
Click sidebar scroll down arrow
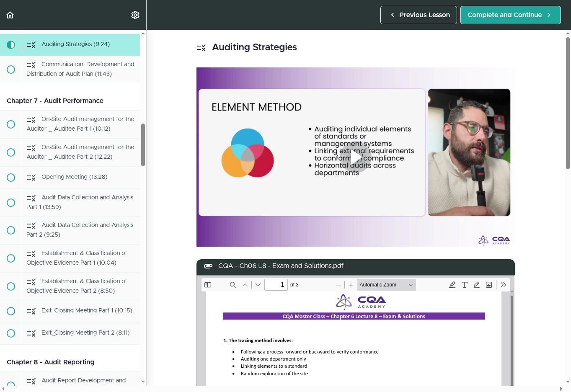143,382
